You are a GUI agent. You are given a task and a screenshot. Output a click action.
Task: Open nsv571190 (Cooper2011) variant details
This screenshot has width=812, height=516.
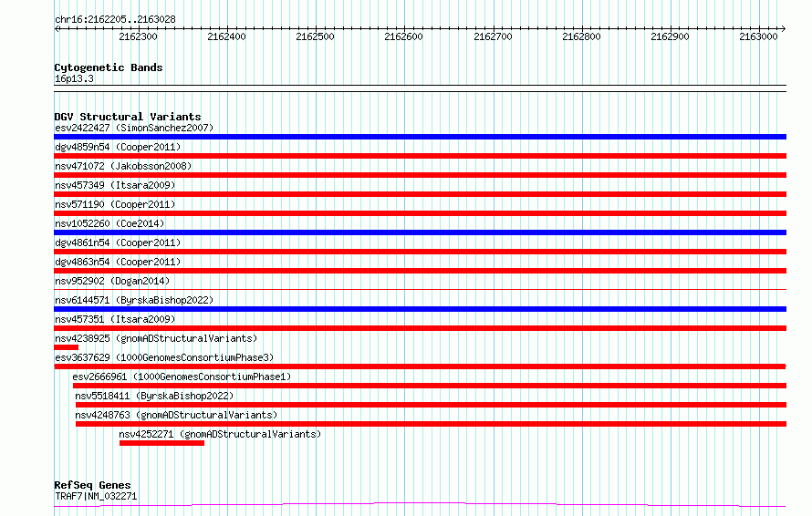point(115,204)
